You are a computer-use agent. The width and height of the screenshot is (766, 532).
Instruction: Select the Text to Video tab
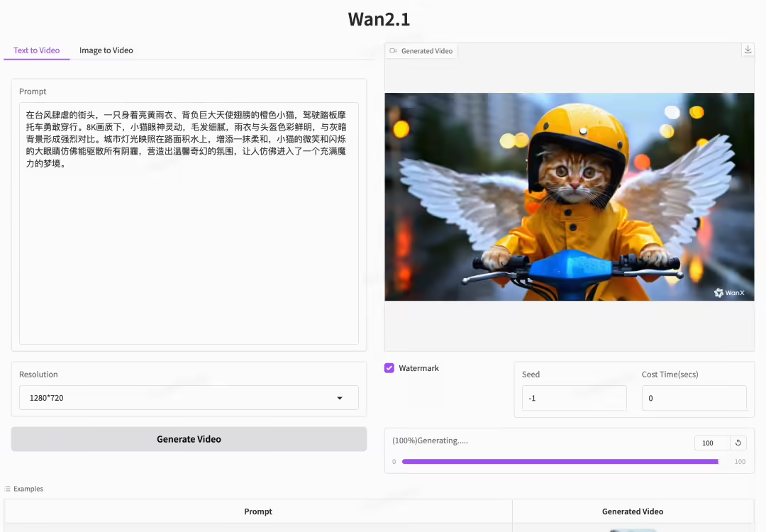(36, 50)
